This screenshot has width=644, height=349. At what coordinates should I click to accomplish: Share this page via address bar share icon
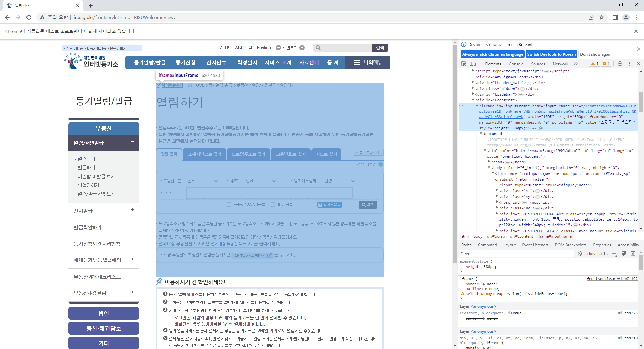tap(591, 17)
